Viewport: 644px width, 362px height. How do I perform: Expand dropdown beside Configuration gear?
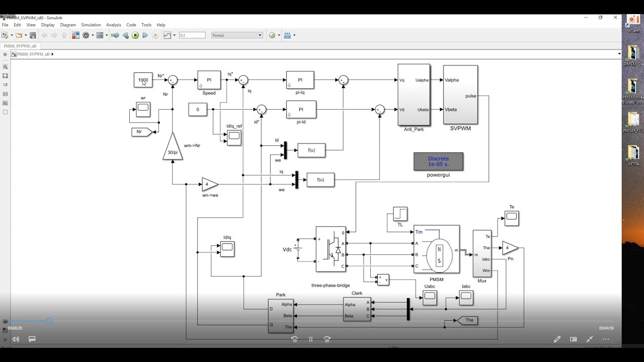pos(92,35)
